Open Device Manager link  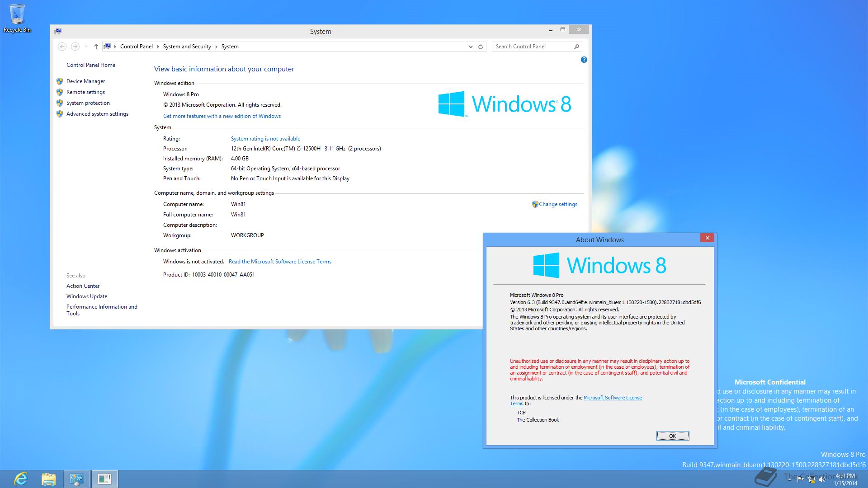(85, 81)
